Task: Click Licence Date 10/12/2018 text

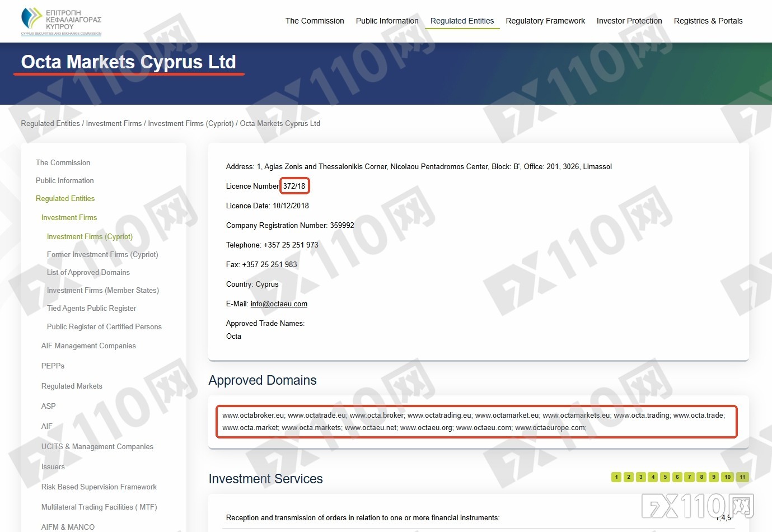Action: [x=267, y=206]
